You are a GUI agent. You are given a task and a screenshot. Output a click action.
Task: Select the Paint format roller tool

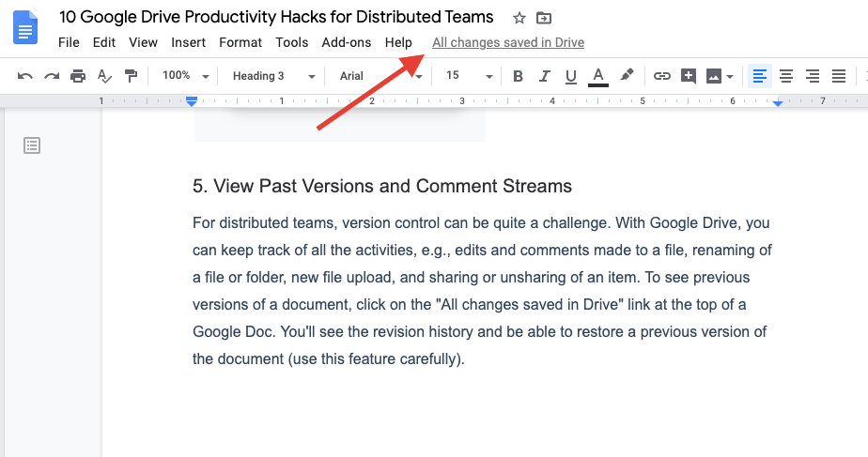pyautogui.click(x=131, y=76)
